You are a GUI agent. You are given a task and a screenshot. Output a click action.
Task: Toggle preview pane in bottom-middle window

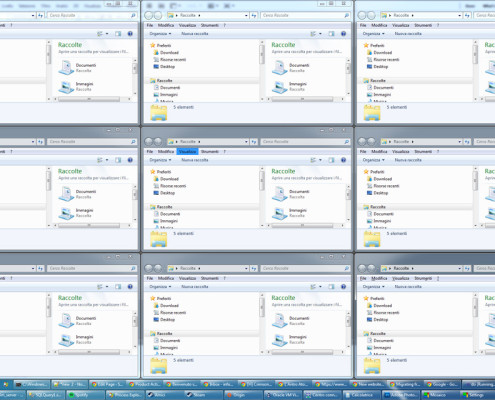pos(331,287)
